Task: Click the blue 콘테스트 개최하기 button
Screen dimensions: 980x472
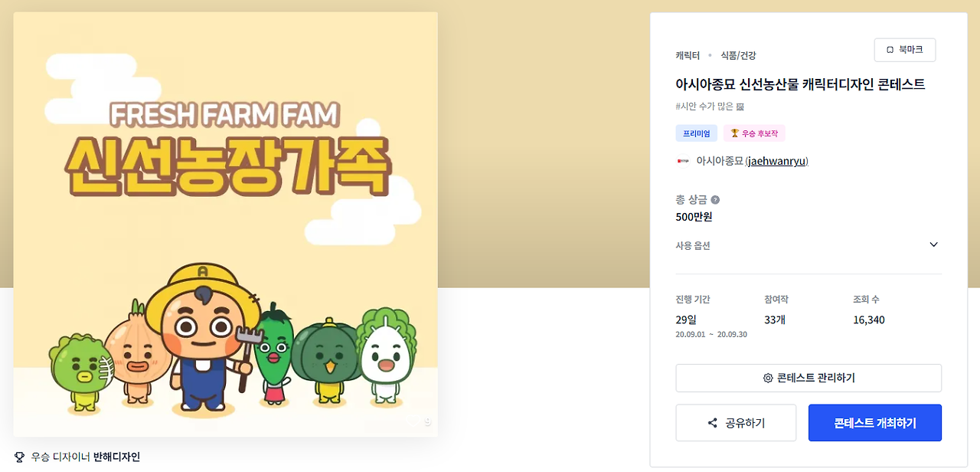Action: click(x=875, y=423)
